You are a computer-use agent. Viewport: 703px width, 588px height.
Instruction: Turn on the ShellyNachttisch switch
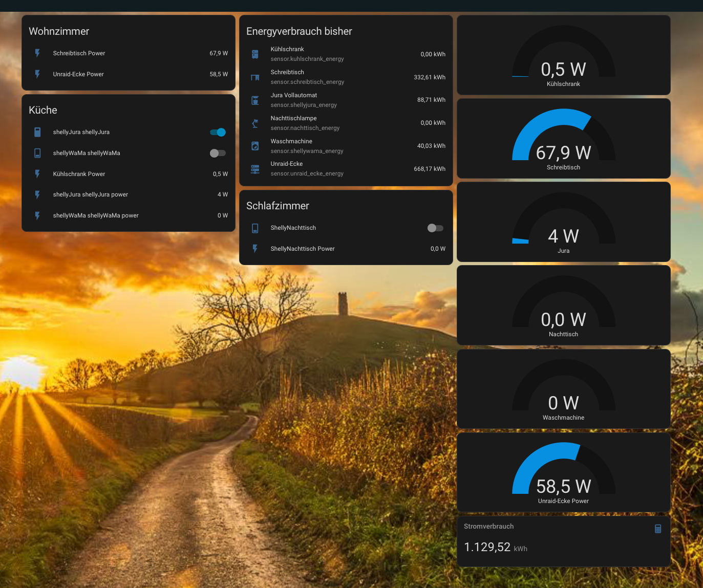[x=435, y=228]
